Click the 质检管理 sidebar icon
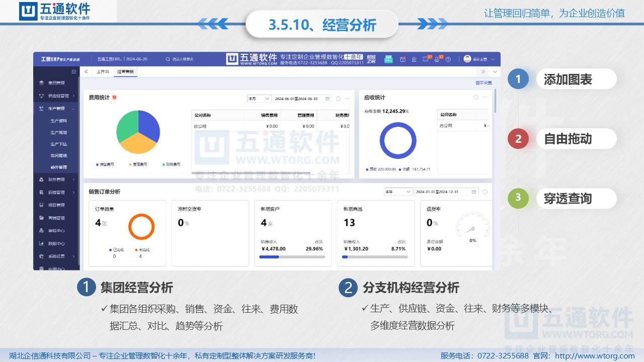The width and height of the screenshot is (644, 362). [42, 192]
